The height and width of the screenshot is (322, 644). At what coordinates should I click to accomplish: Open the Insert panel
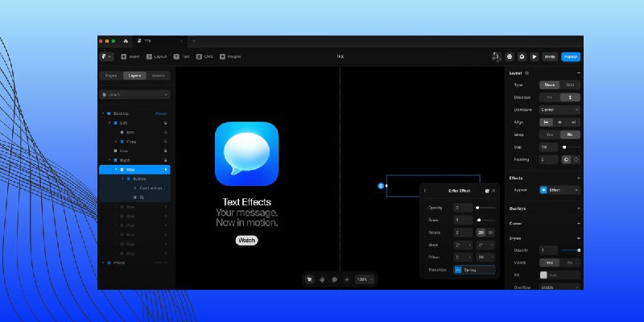pos(130,56)
